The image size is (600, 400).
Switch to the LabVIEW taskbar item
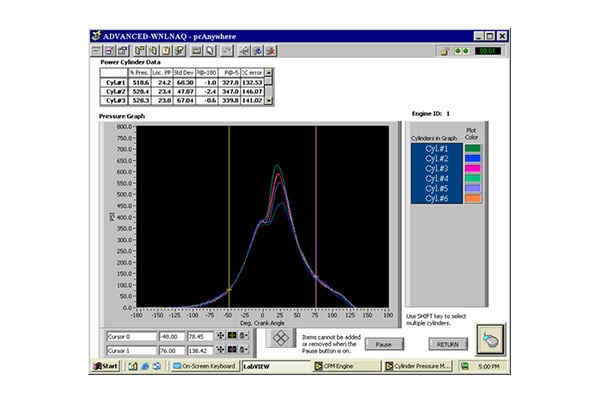tap(276, 366)
